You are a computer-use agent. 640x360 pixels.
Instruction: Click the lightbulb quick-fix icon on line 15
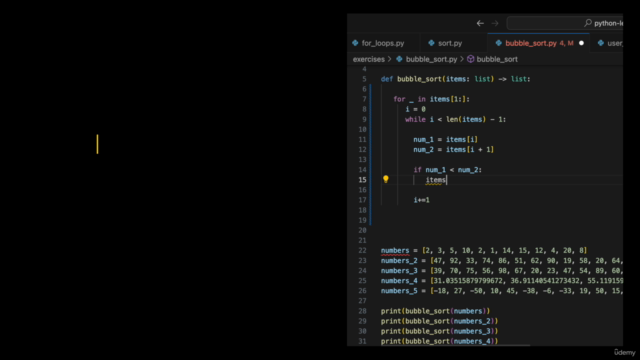pyautogui.click(x=386, y=179)
